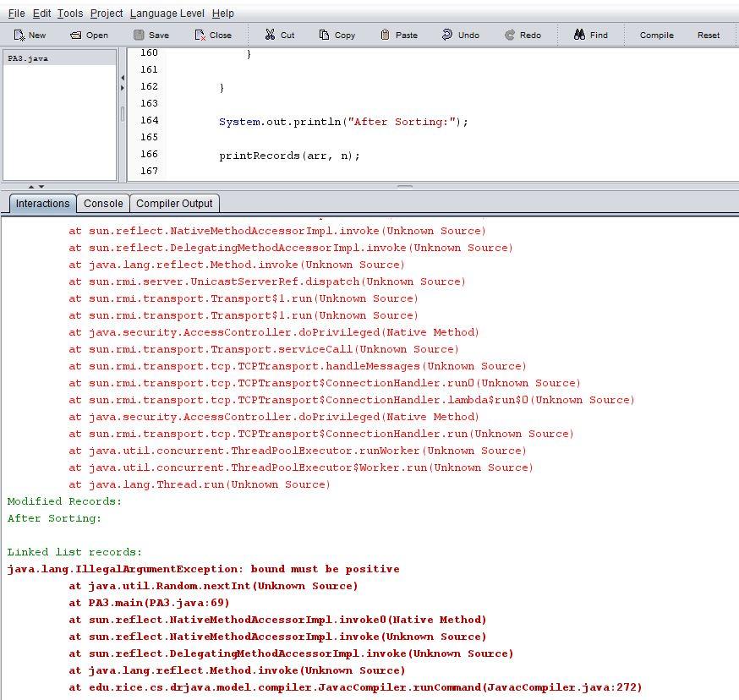Click the java.util.Random.nextInt stack line

tap(214, 586)
